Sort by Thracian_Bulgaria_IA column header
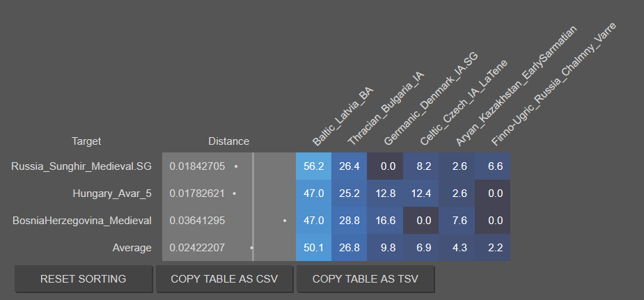 (x=385, y=109)
